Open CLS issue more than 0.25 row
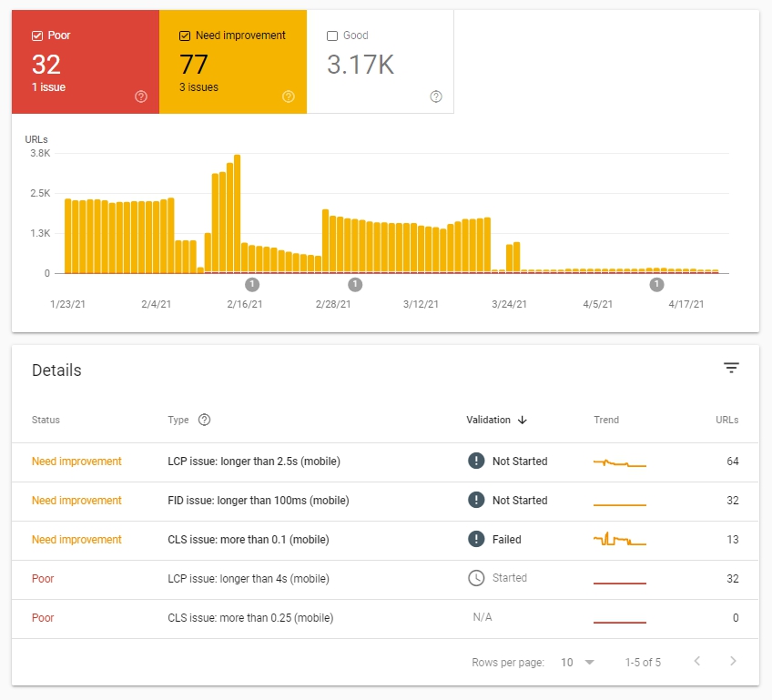Screen dimensions: 772x700 point(250,618)
